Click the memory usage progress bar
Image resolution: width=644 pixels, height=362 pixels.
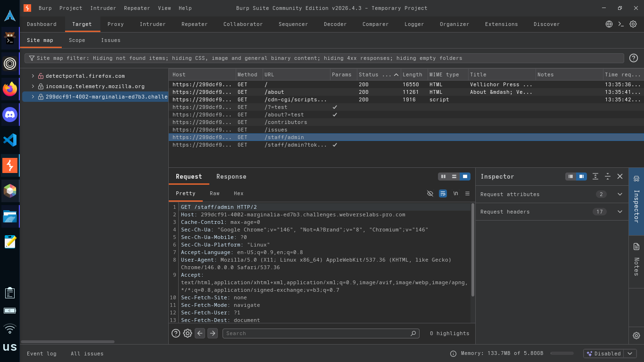coord(562,354)
